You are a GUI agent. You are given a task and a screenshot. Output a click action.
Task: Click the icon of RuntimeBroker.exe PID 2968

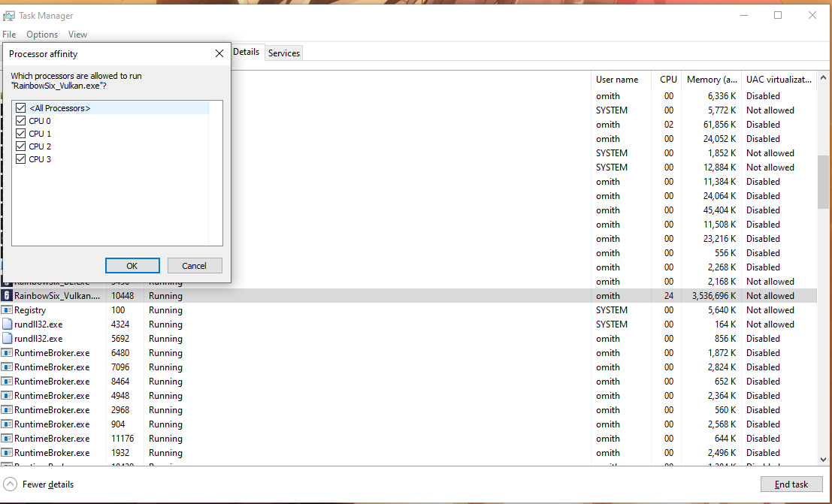pyautogui.click(x=7, y=410)
